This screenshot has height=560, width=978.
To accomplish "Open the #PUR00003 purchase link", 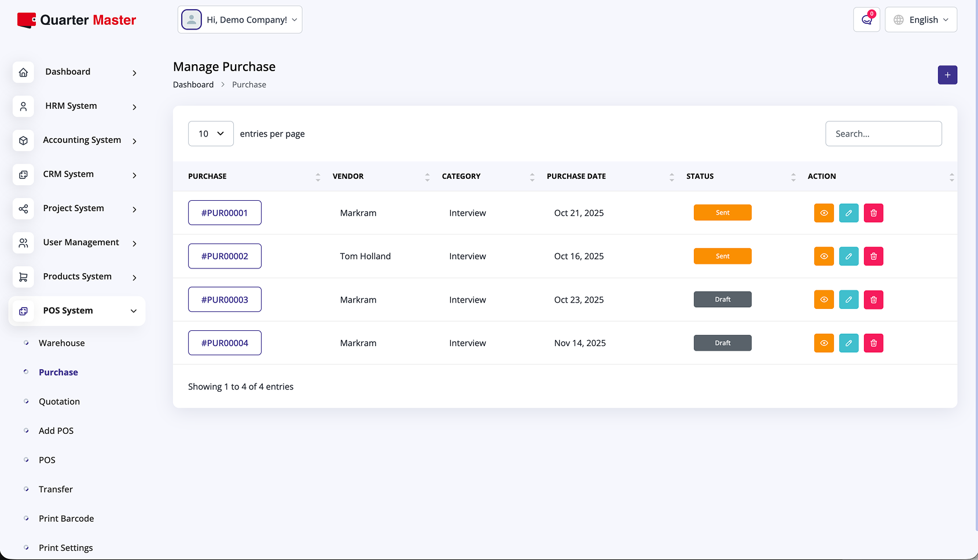I will pos(225,300).
